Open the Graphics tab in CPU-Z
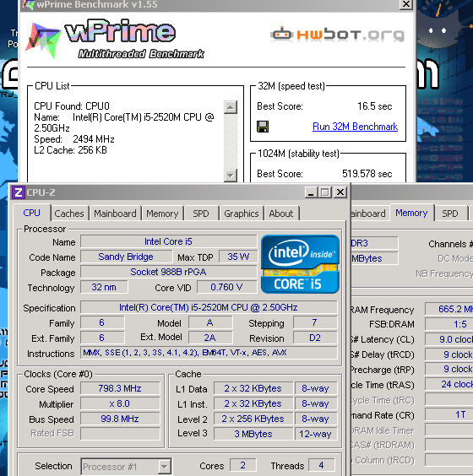473x476 pixels. [x=242, y=214]
